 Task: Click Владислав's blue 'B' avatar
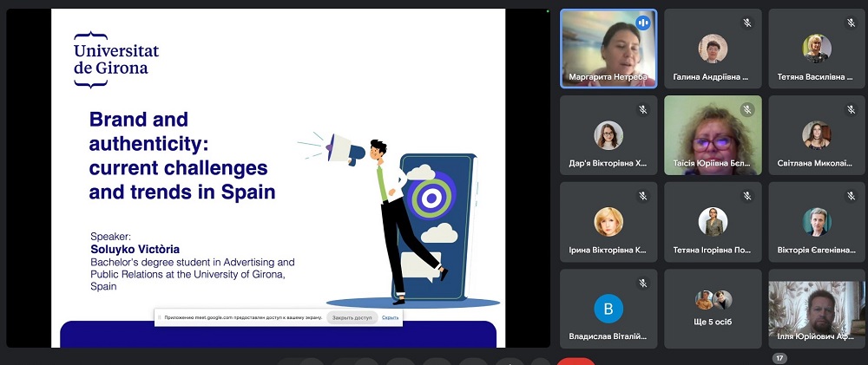click(x=608, y=308)
